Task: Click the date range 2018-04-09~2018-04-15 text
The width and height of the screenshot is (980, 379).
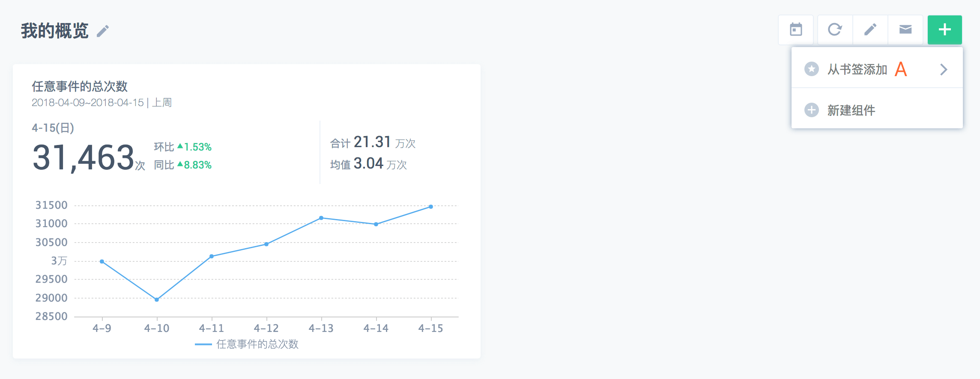Action: click(x=88, y=103)
